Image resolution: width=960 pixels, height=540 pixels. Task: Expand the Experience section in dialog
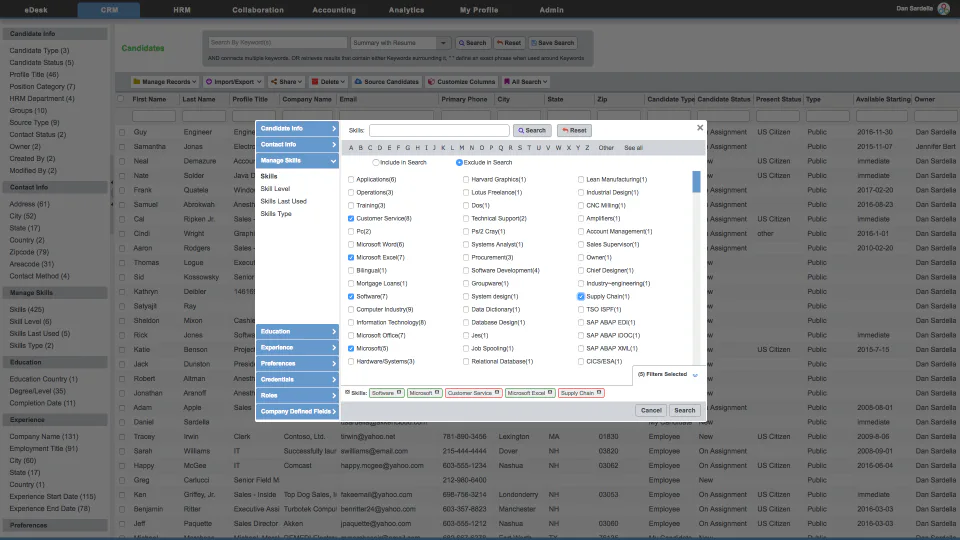[297, 347]
